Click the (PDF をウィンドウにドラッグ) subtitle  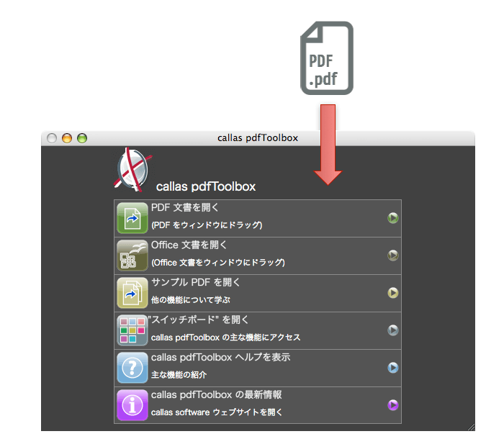point(207,225)
